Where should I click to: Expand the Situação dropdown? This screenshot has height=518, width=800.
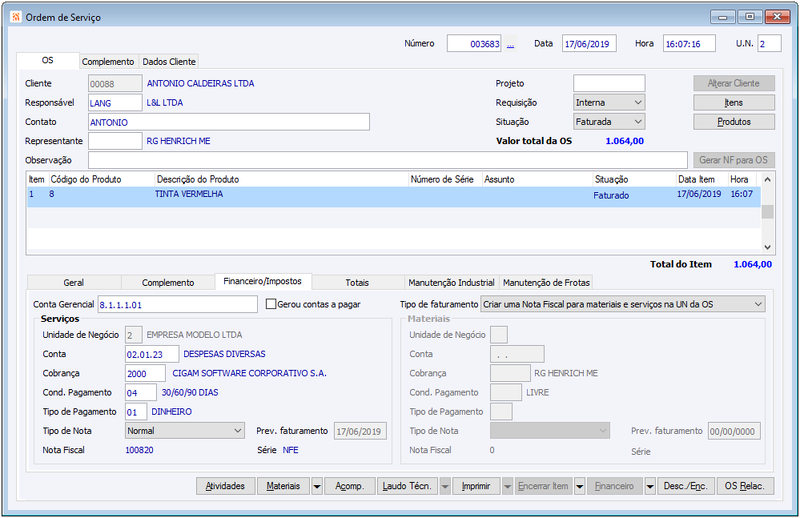click(638, 122)
